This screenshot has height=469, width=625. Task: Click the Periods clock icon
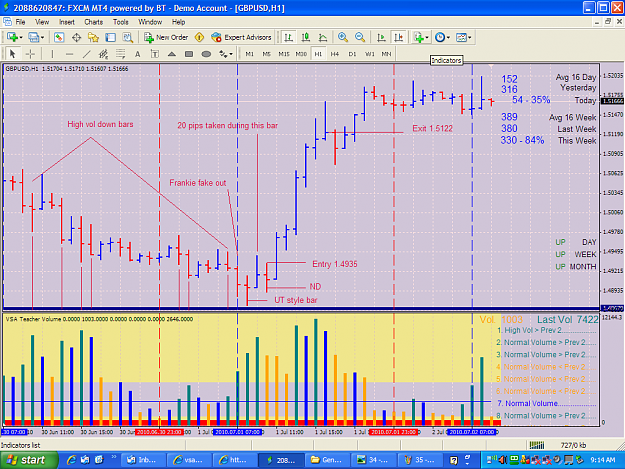tap(440, 37)
